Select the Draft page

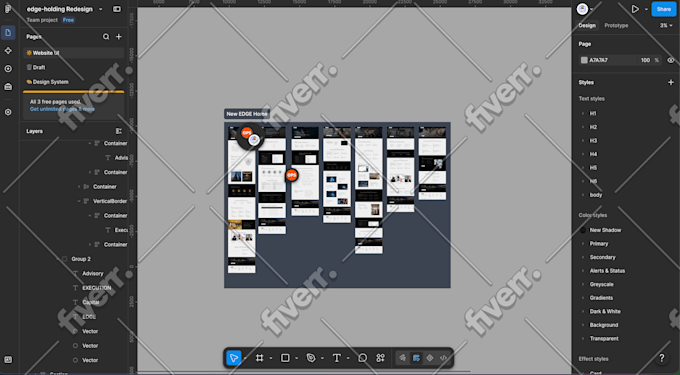(73, 67)
